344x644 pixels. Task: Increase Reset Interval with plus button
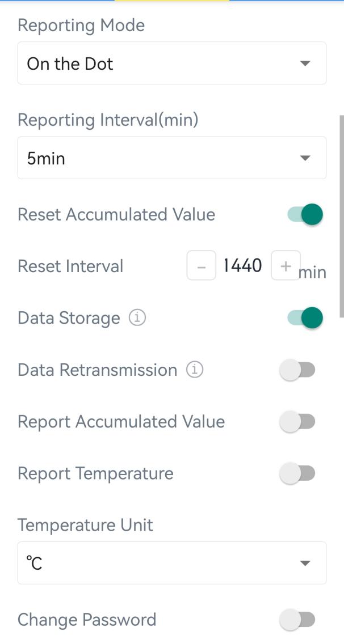point(286,266)
